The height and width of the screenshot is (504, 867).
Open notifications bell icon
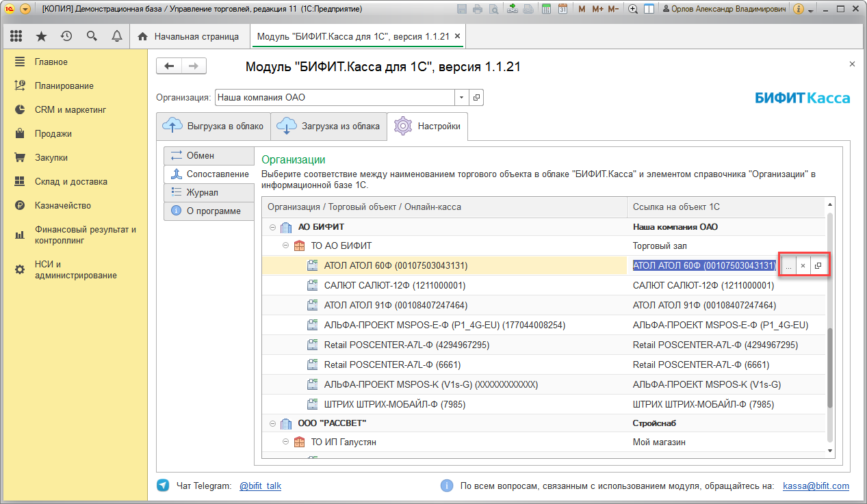[x=117, y=36]
